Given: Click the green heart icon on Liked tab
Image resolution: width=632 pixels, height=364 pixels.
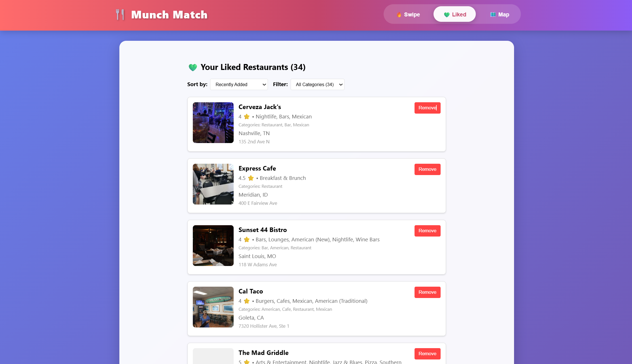Looking at the screenshot, I should pyautogui.click(x=447, y=15).
